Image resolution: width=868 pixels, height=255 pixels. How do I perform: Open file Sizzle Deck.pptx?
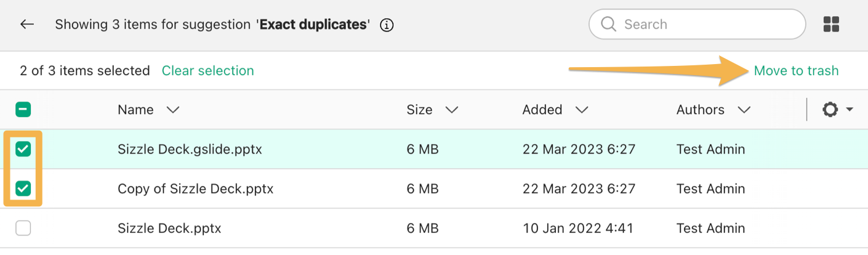(169, 229)
